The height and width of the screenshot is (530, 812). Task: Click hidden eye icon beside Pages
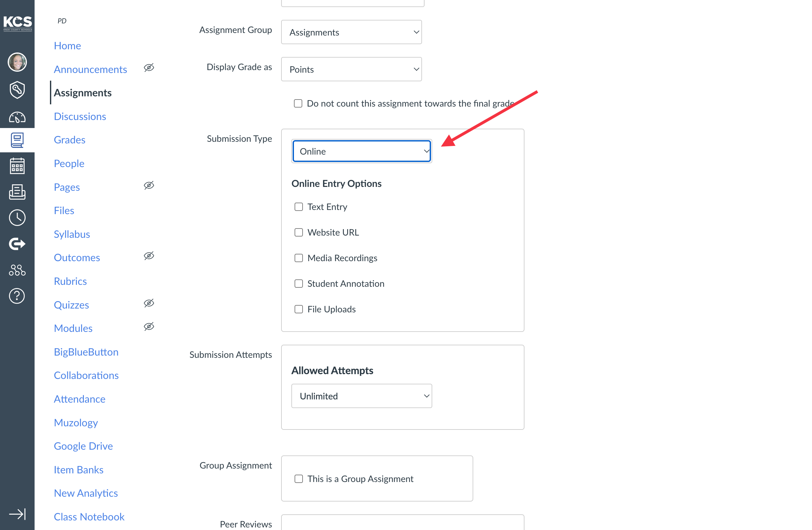(x=149, y=185)
